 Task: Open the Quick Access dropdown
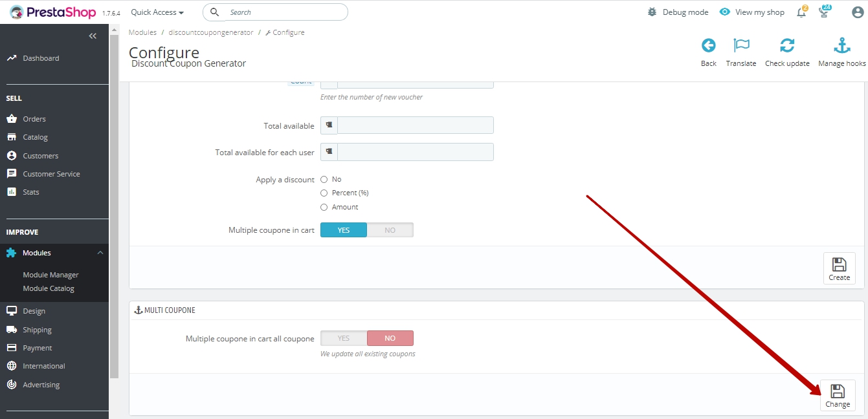click(157, 12)
